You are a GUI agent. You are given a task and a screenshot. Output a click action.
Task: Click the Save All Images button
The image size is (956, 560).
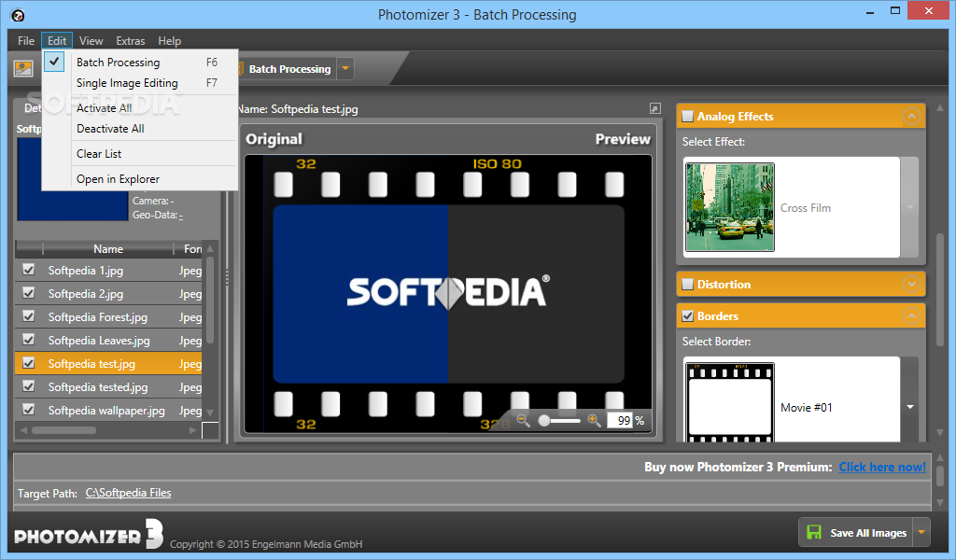(856, 532)
